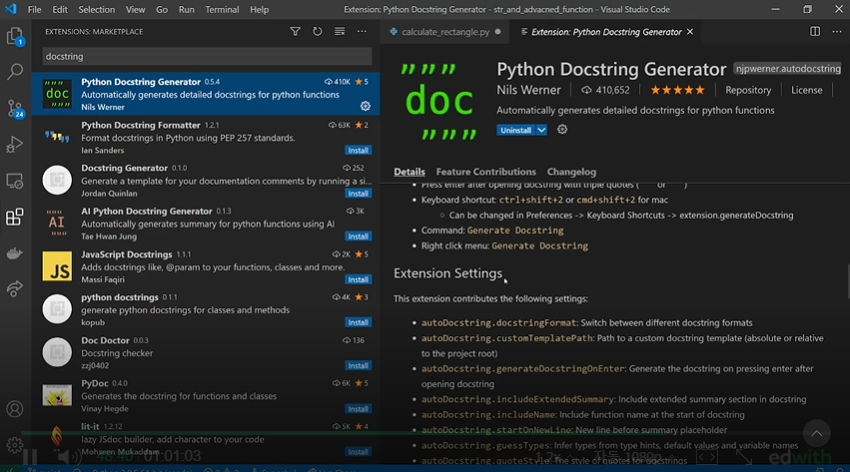Viewport: 850px width, 472px height.
Task: Click the extension details vertical scrollbar
Action: point(847,280)
